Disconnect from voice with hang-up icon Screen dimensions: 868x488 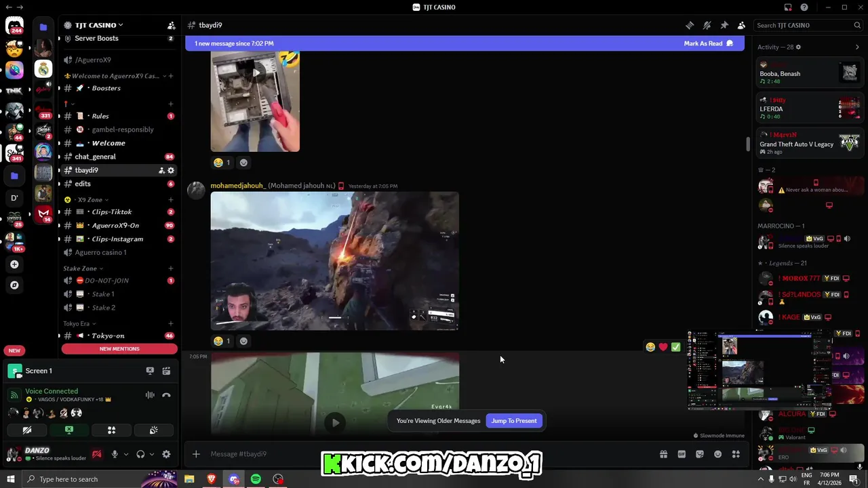tap(166, 395)
